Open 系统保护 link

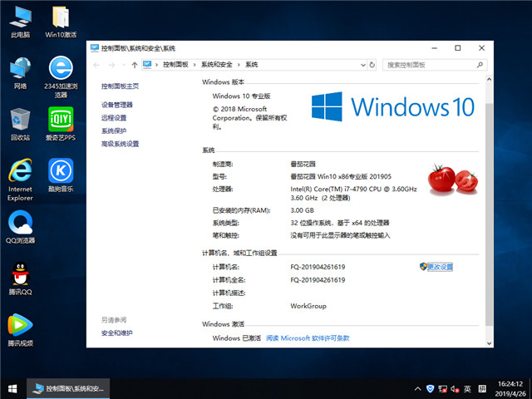[114, 131]
